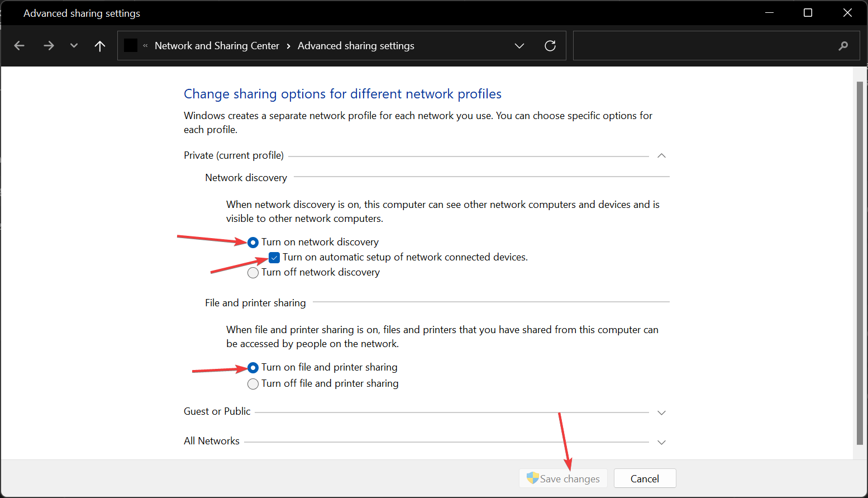Click the Cancel button
Viewport: 868px width, 498px height.
coord(645,478)
